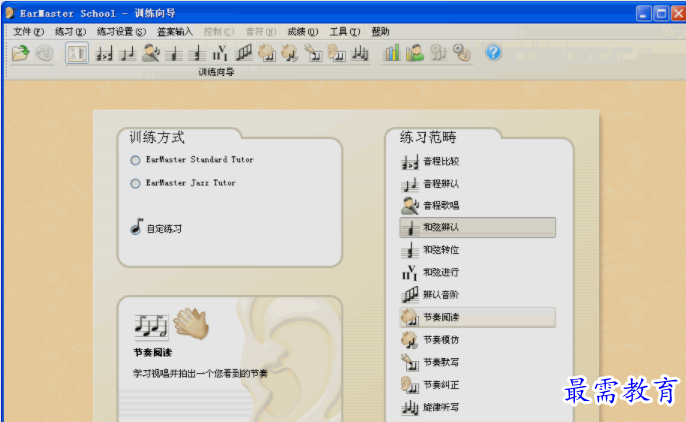
Task: Click the scale identification toolbar icon
Action: [244, 53]
